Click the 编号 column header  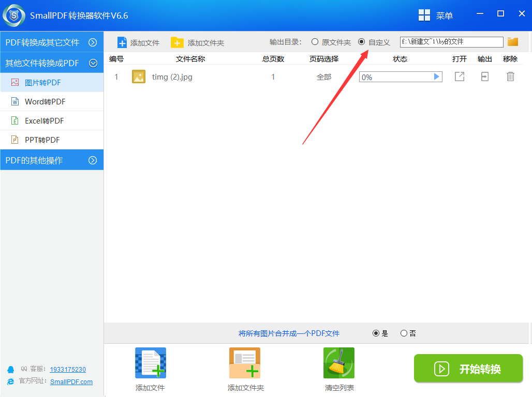[116, 59]
